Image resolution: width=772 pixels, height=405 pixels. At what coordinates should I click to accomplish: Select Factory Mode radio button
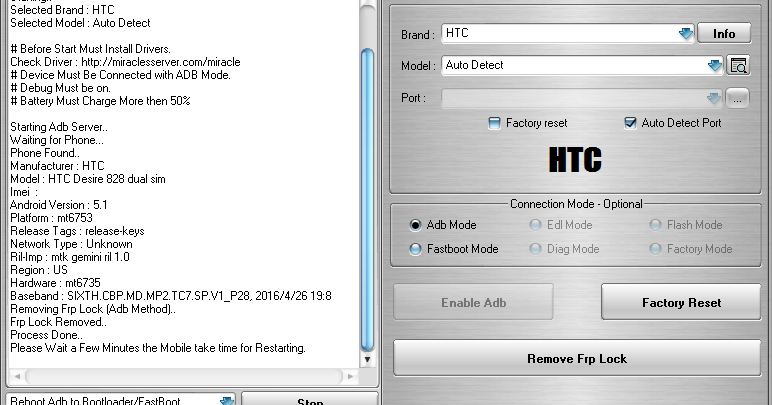coord(655,249)
